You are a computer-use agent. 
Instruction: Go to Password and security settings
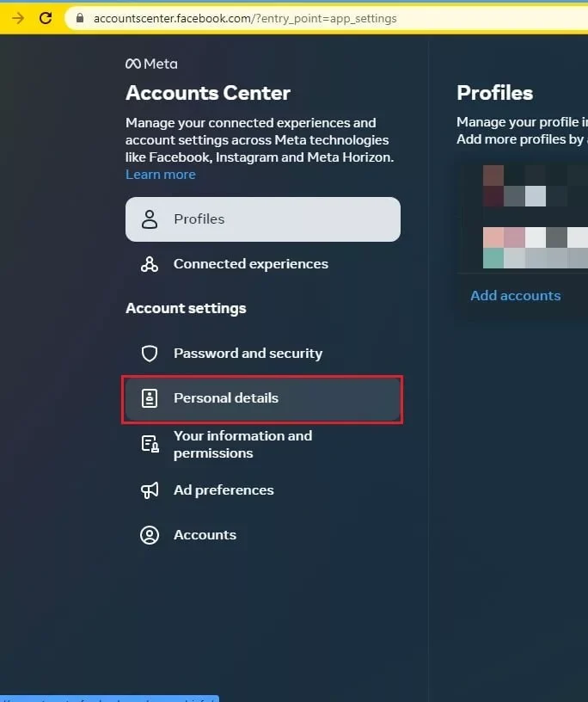click(x=248, y=354)
